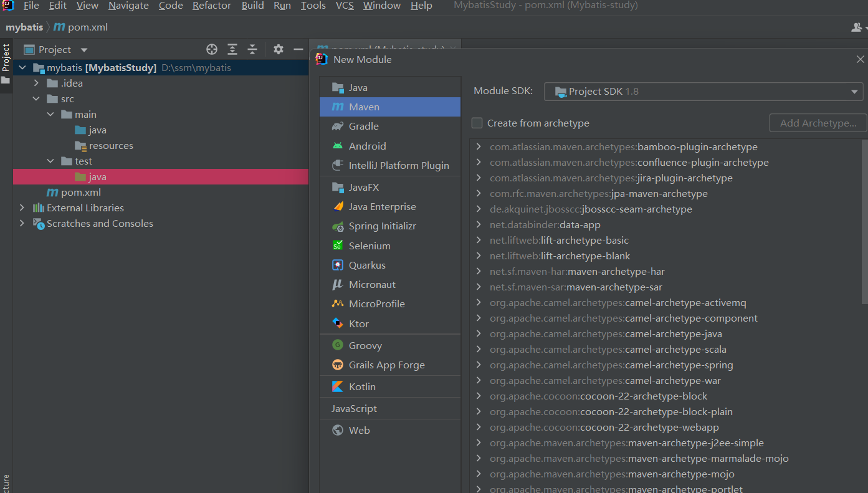
Task: Click the locate/select opened file target icon
Action: (x=212, y=49)
